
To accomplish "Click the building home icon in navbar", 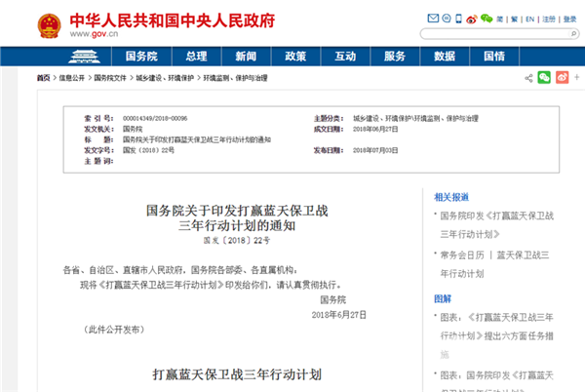I will pos(85,57).
